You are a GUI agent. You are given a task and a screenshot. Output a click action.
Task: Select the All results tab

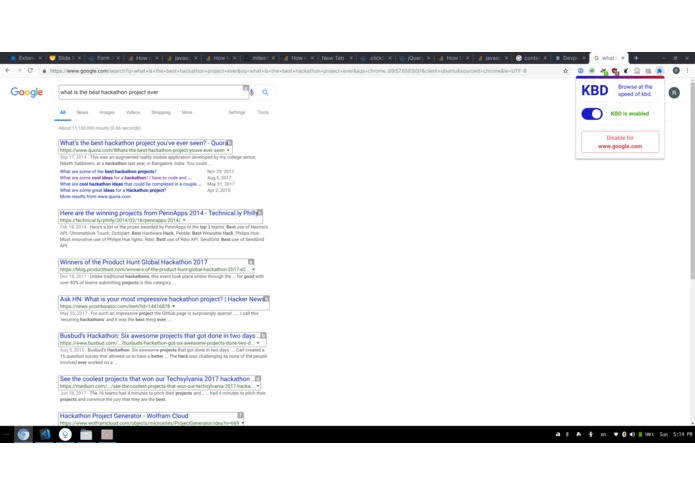pos(62,113)
